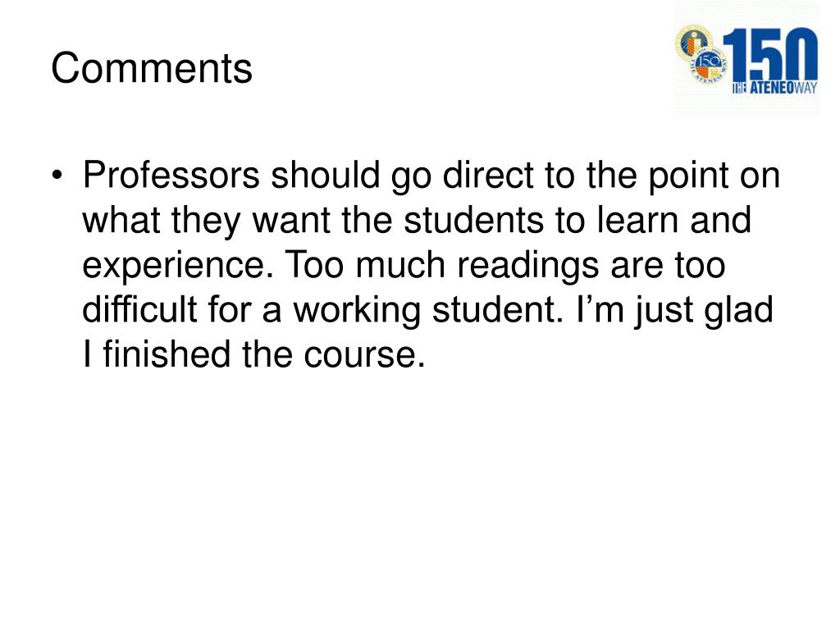Click the word direct in first line
Viewport: 840px width, 630px height.
pyautogui.click(x=488, y=175)
